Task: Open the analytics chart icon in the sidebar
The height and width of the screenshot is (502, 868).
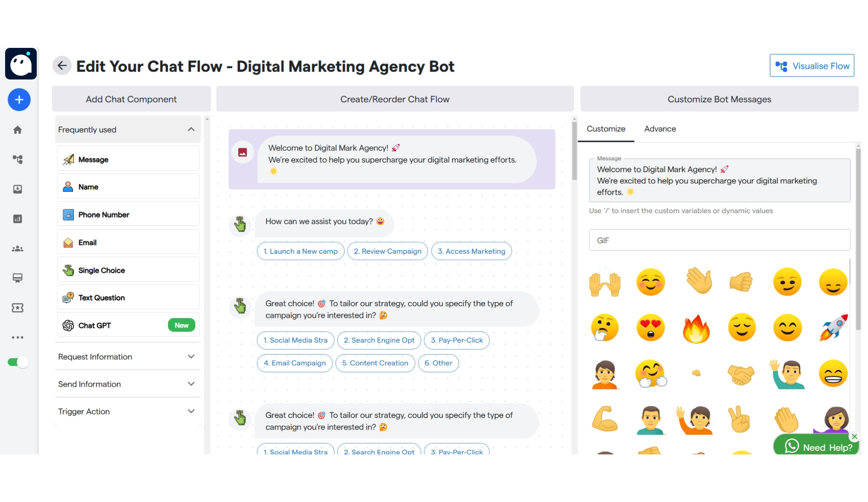Action: (x=18, y=219)
